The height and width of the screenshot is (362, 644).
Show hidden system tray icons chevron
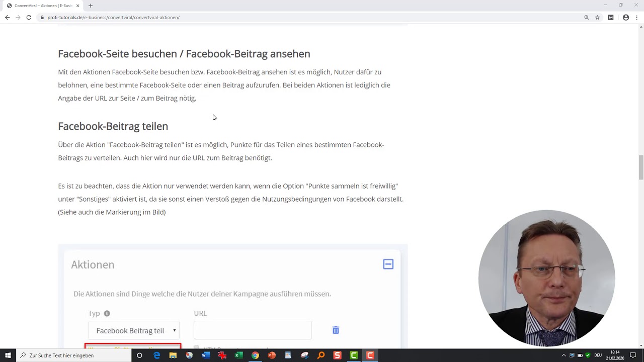[x=563, y=355]
